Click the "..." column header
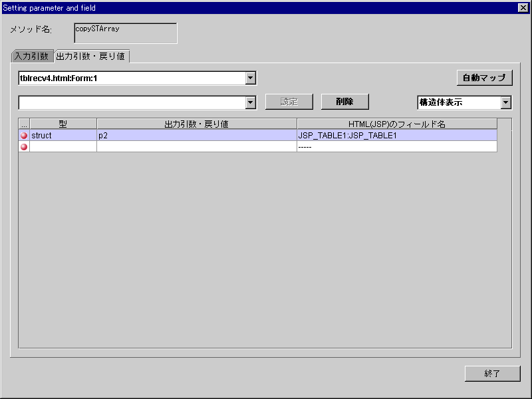Screen dimensions: 532x399 pyautogui.click(x=24, y=124)
